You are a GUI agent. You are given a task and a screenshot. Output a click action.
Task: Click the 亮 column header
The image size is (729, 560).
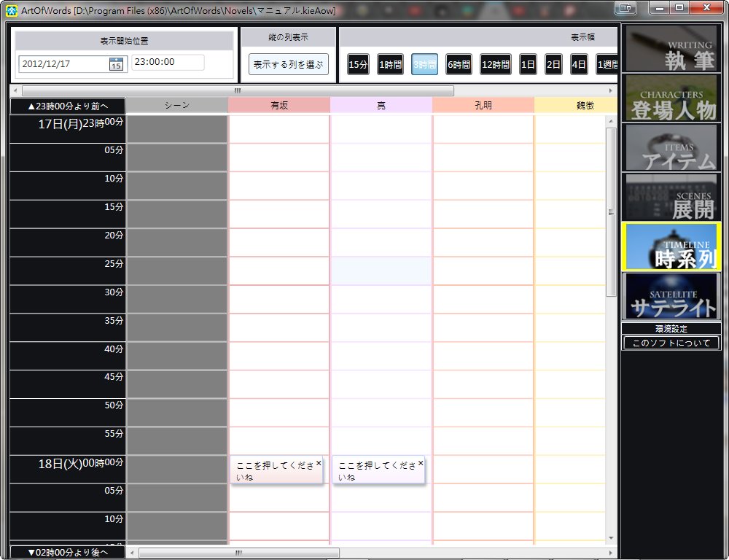[381, 106]
